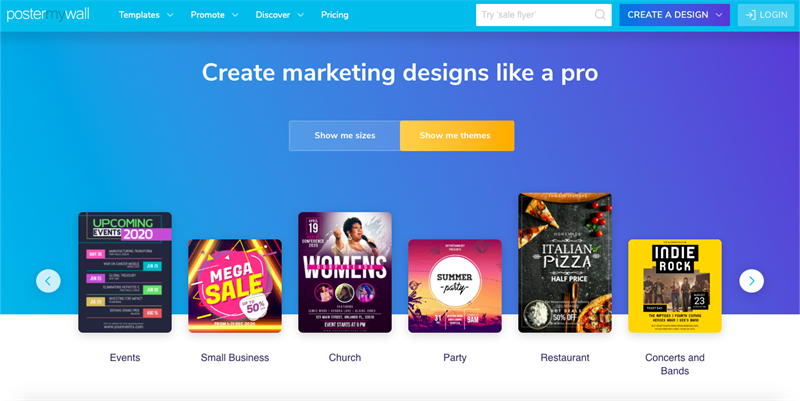The height and width of the screenshot is (401, 800).
Task: Focus the 'Try sale flyer' search field
Action: point(544,15)
